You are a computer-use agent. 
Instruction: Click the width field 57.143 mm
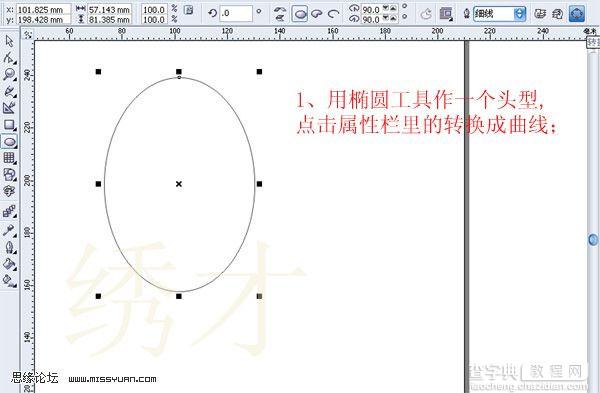(x=109, y=10)
